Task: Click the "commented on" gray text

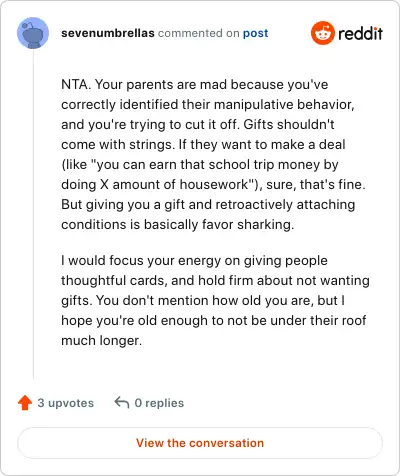Action: (199, 33)
